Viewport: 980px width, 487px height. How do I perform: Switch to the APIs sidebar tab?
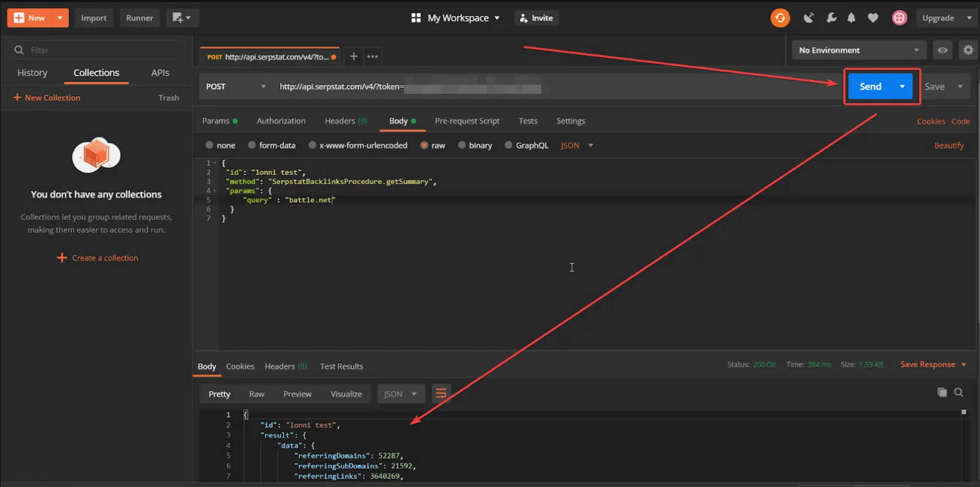tap(160, 73)
